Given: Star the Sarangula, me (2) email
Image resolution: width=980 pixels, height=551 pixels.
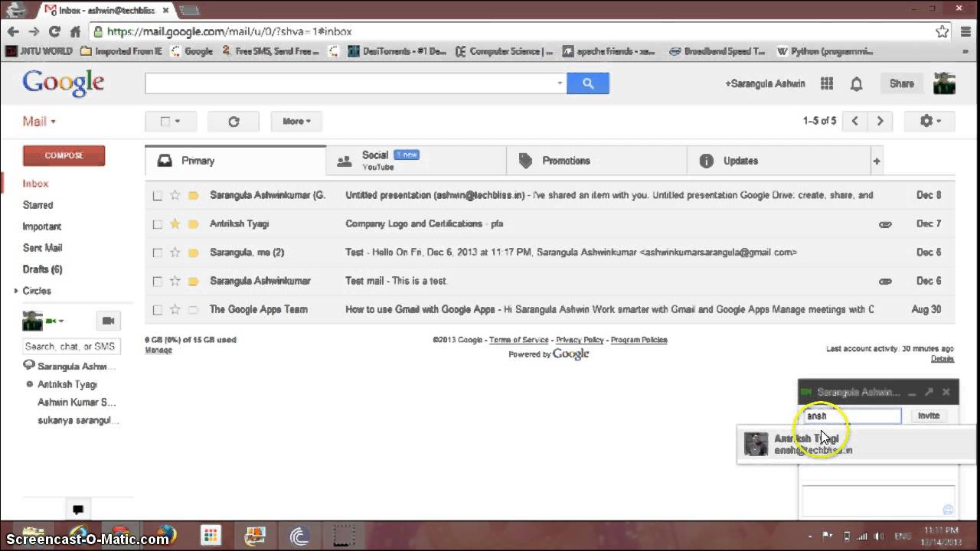Looking at the screenshot, I should (175, 253).
